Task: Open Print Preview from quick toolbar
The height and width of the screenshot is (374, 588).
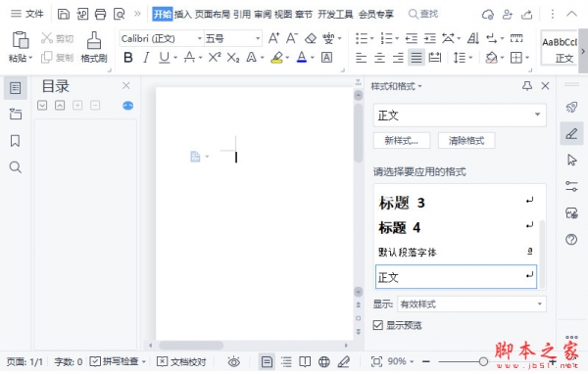Action: (120, 15)
